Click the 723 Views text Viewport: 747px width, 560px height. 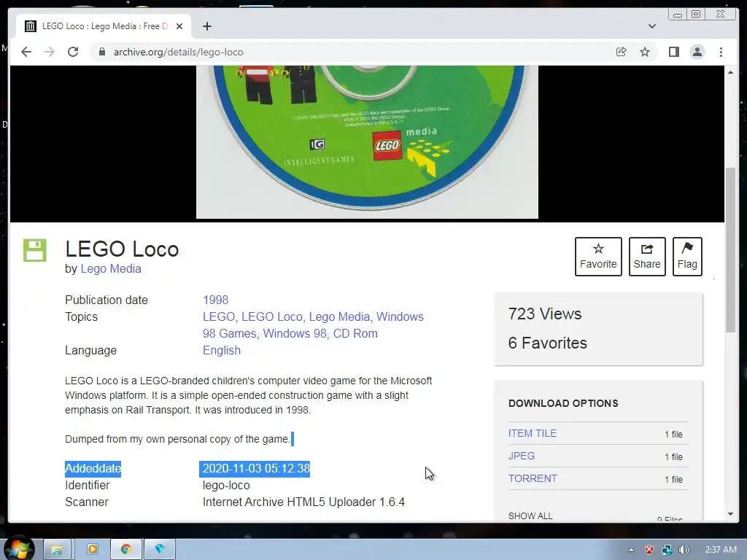pyautogui.click(x=544, y=314)
